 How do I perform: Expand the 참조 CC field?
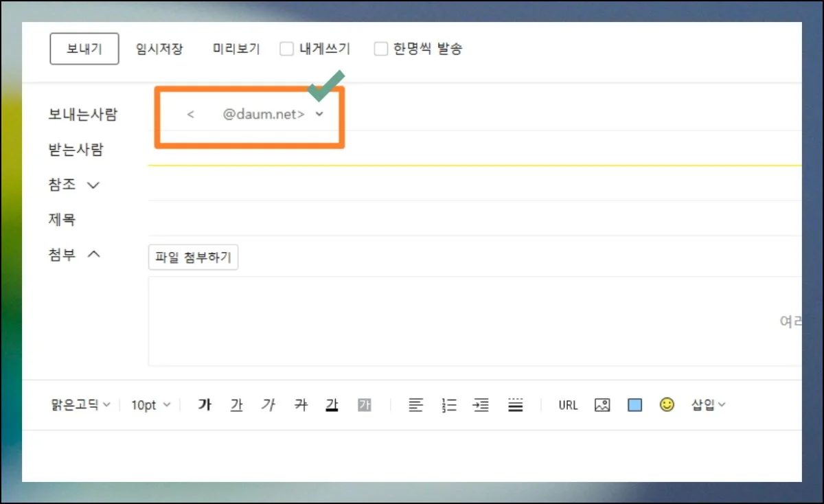click(94, 185)
